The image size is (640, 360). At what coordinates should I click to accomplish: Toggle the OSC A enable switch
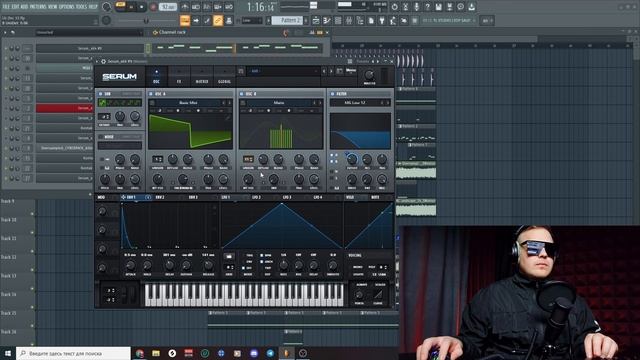click(x=151, y=94)
